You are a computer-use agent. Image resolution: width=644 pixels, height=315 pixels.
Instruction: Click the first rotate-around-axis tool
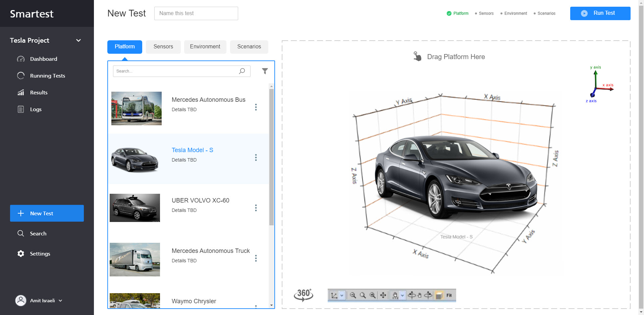412,295
